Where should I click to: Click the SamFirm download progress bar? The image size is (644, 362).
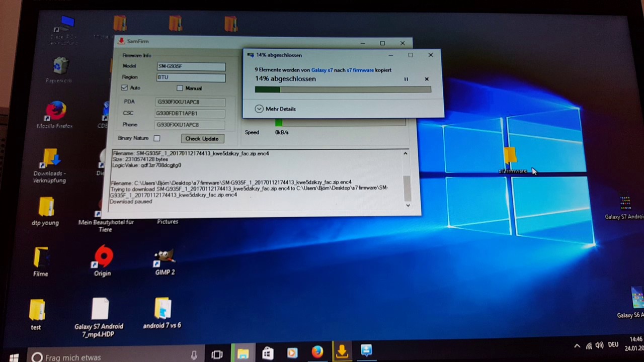[x=340, y=123]
